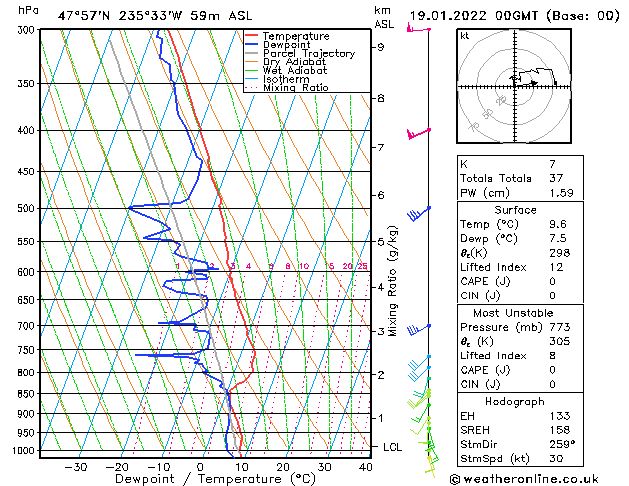Viewport: 629px width, 486px height.
Task: Click the weatheronline.co.uk copyright text
Action: (524, 479)
